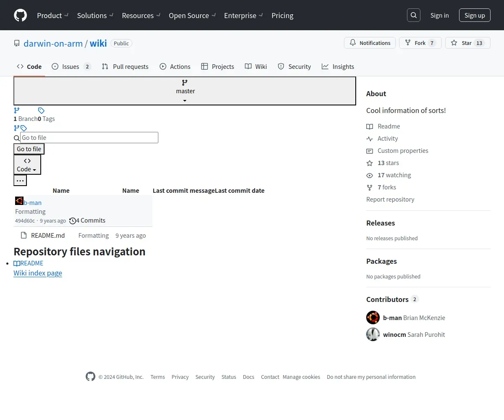The height and width of the screenshot is (420, 504).
Task: Click b-man author link in commit row
Action: pos(32,203)
